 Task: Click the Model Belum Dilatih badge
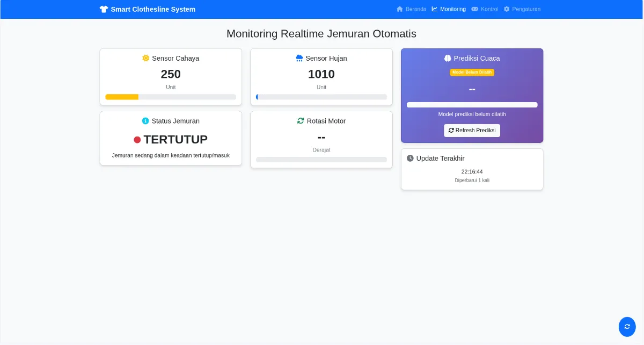coord(472,72)
